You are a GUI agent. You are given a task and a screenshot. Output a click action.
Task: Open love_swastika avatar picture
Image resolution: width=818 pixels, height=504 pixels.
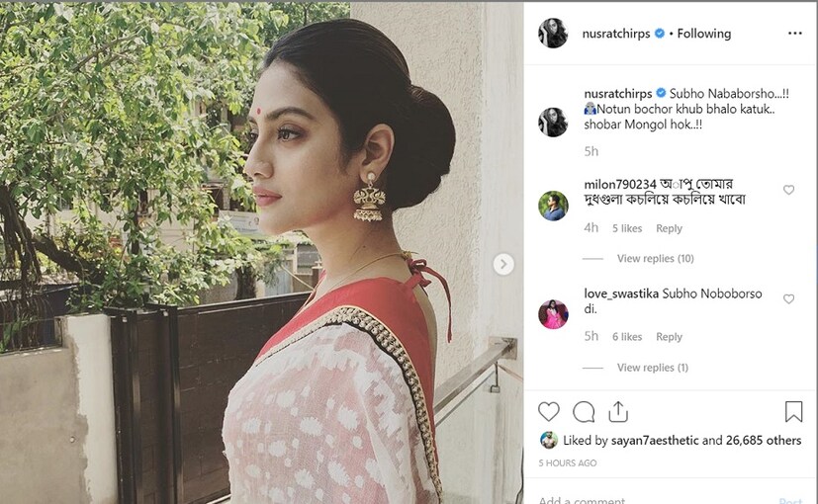pyautogui.click(x=553, y=314)
